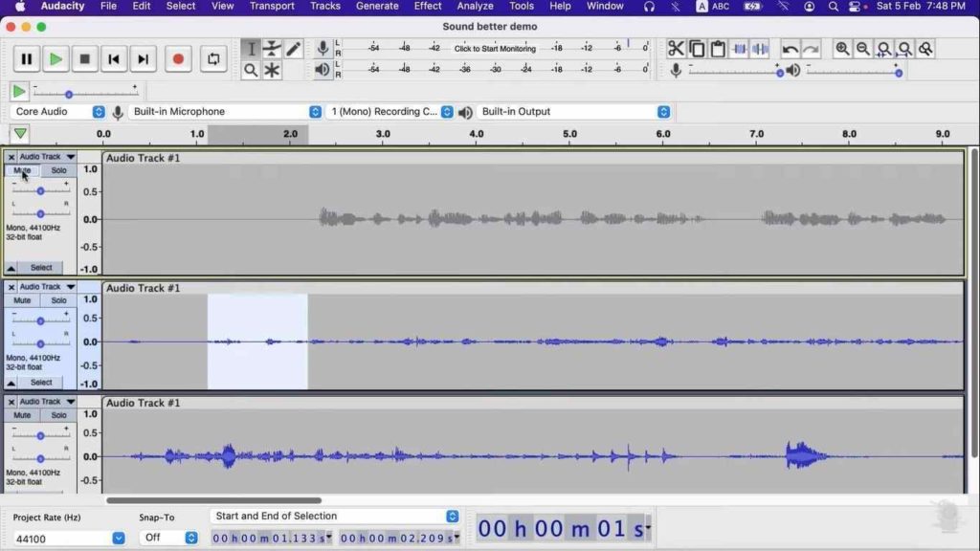Image resolution: width=980 pixels, height=551 pixels.
Task: Click the playback meter speaker icon
Action: pos(323,69)
